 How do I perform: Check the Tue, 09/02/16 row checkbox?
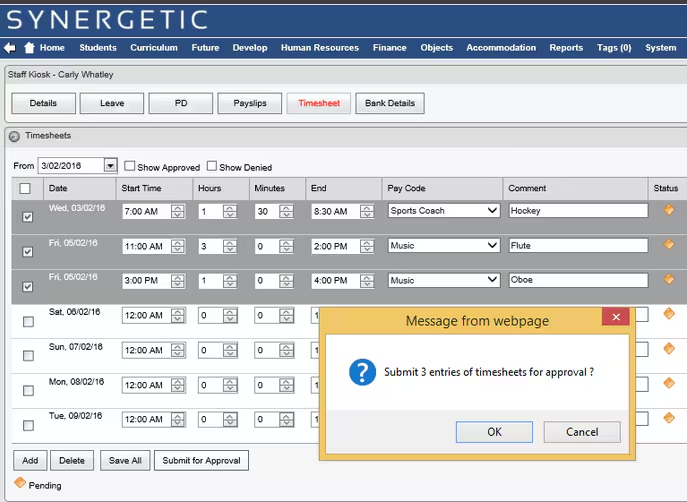28,425
